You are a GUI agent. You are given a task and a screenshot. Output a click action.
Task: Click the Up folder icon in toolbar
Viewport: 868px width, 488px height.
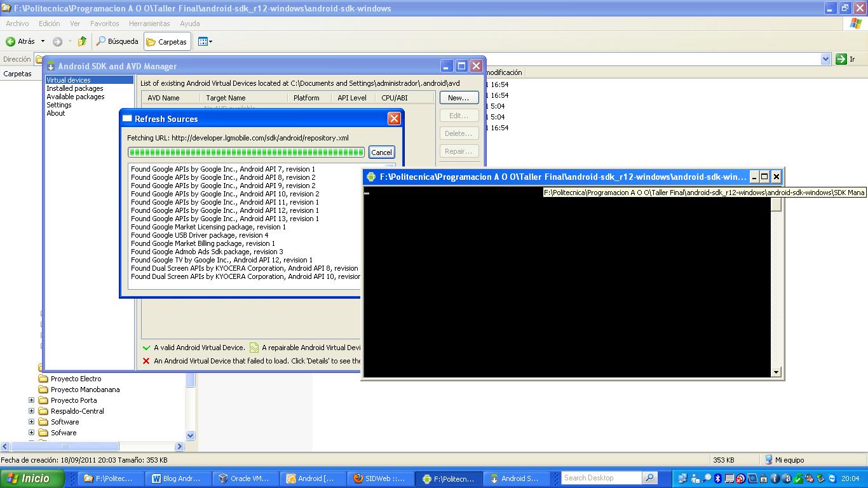click(82, 41)
